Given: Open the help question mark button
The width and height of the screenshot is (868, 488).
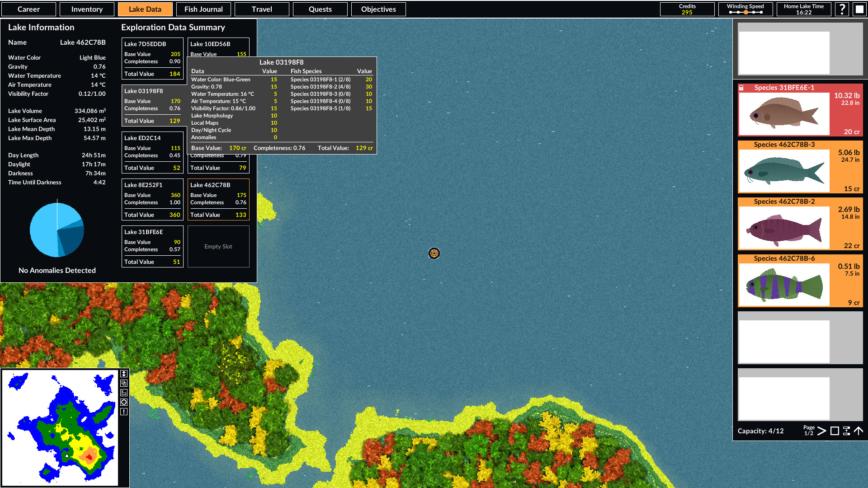Looking at the screenshot, I should pos(842,9).
